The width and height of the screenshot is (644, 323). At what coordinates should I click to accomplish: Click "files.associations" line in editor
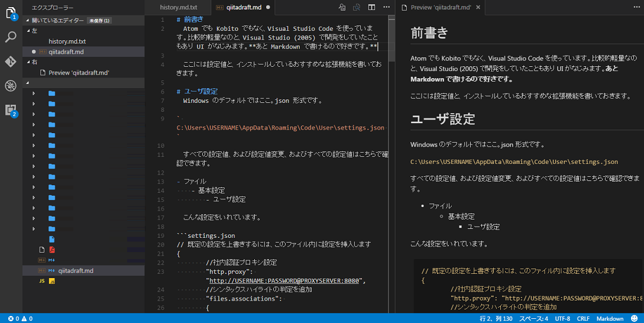click(245, 299)
